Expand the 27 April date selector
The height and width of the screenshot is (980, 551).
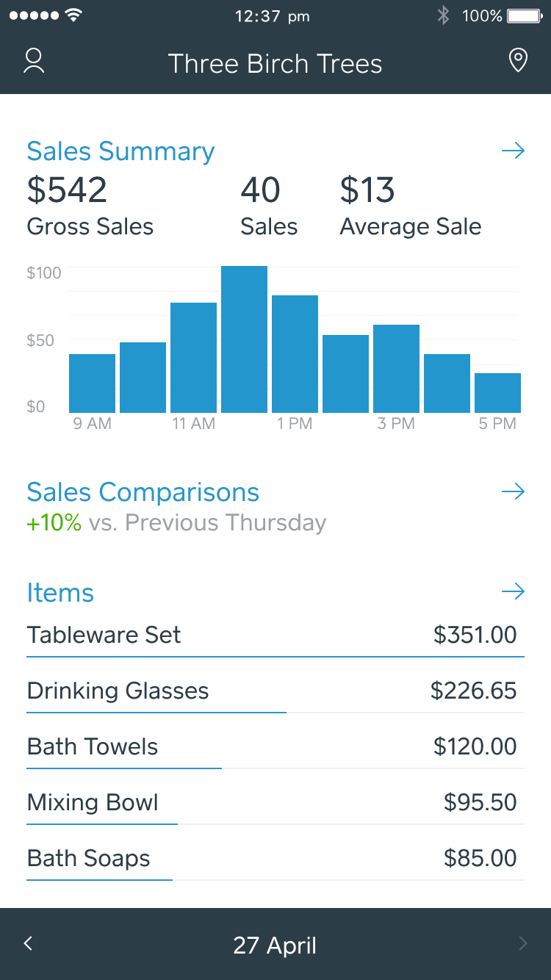[275, 945]
